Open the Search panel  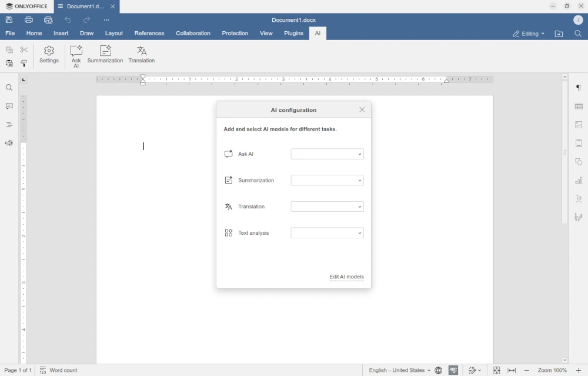(9, 87)
